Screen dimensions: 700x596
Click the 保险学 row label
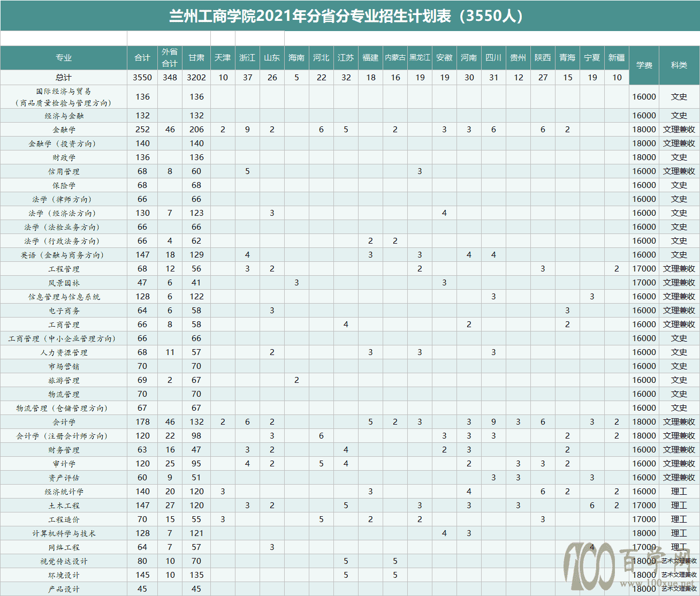tap(64, 185)
